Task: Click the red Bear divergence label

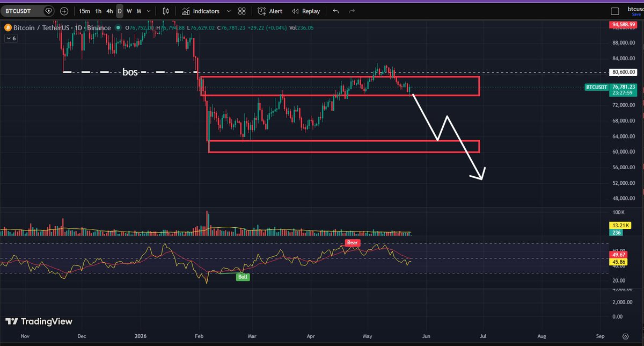Action: (353, 243)
